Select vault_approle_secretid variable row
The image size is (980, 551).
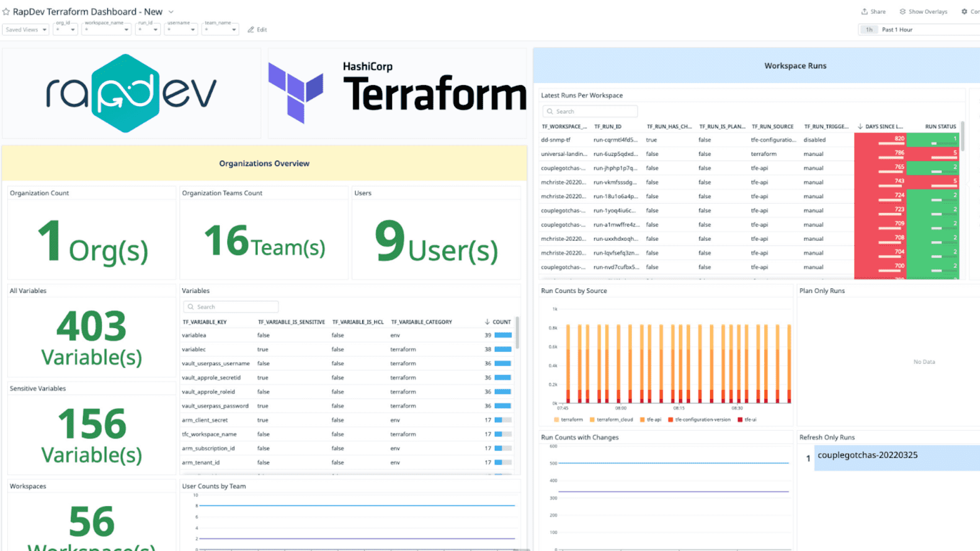347,378
